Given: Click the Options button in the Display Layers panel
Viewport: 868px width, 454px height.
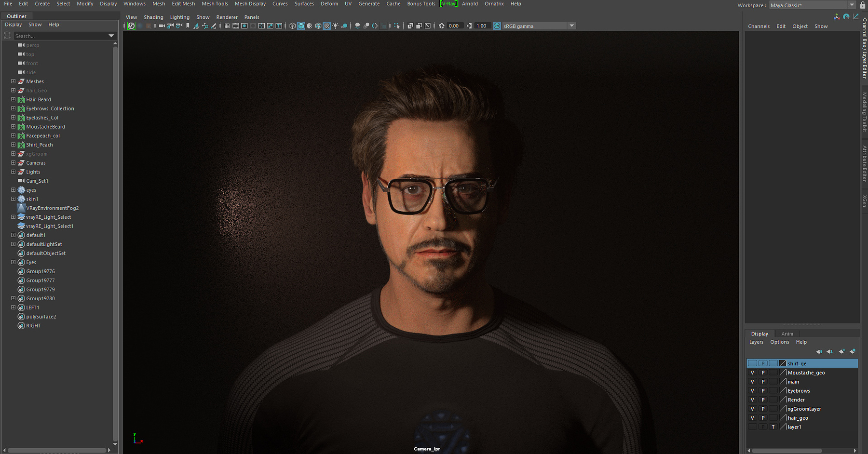Looking at the screenshot, I should click(x=779, y=342).
